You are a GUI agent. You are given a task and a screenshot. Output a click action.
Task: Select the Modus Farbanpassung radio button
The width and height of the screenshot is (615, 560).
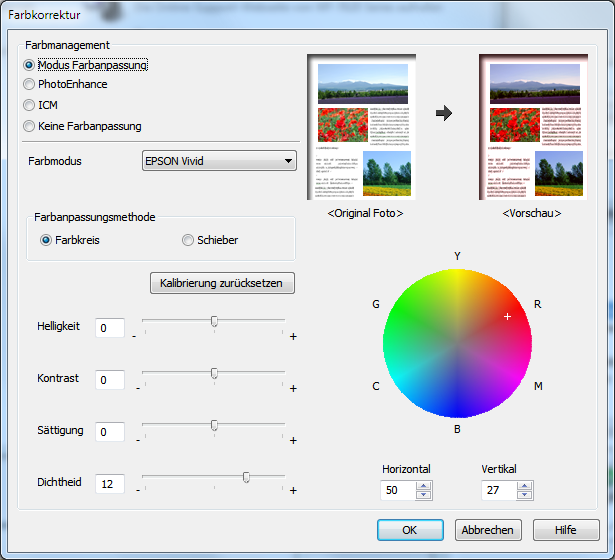pos(29,65)
